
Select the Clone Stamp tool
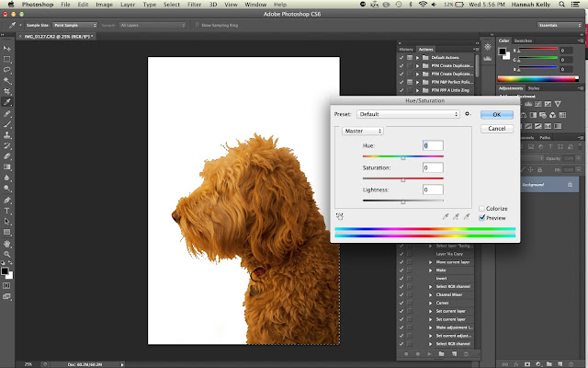(x=6, y=134)
